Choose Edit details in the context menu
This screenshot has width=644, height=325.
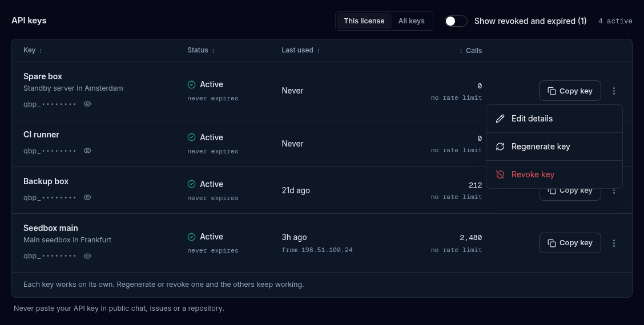pos(554,119)
